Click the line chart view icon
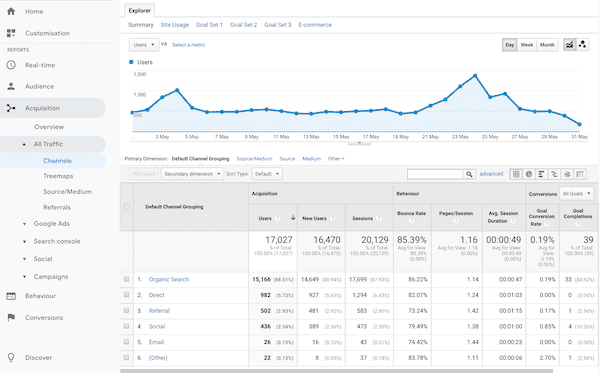Screen dimensions: 600x373 569,45
